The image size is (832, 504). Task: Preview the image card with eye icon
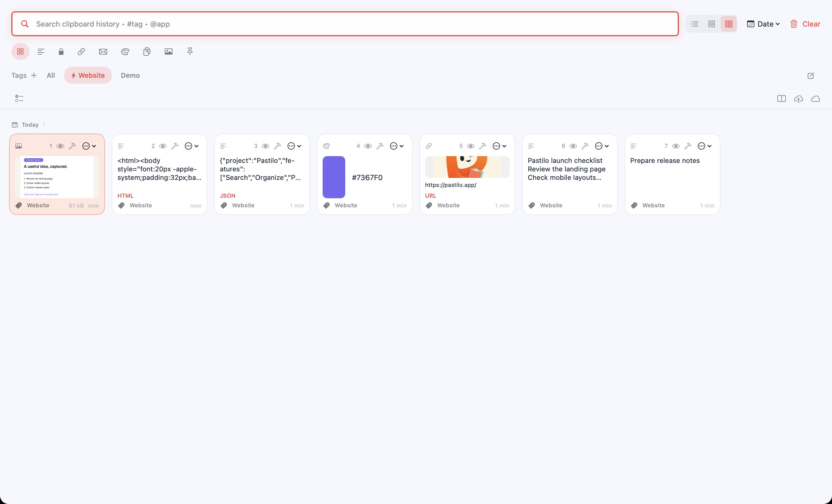61,146
